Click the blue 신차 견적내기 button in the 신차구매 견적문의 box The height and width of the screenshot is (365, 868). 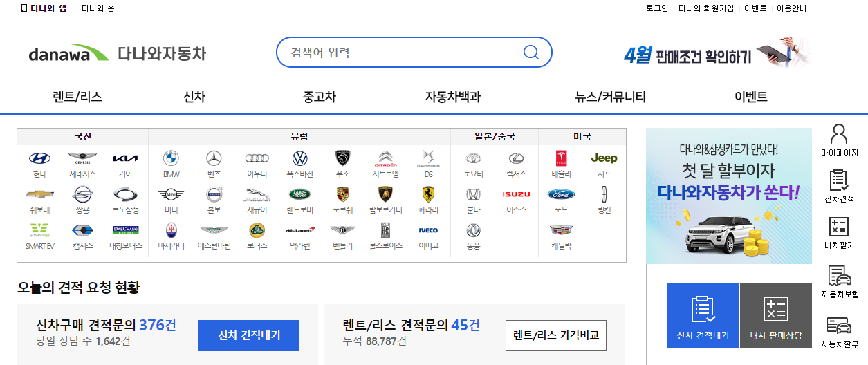[x=249, y=336]
